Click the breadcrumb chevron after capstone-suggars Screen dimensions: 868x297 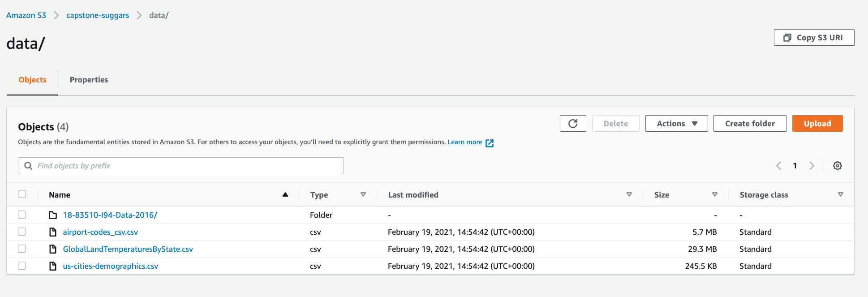coord(139,15)
